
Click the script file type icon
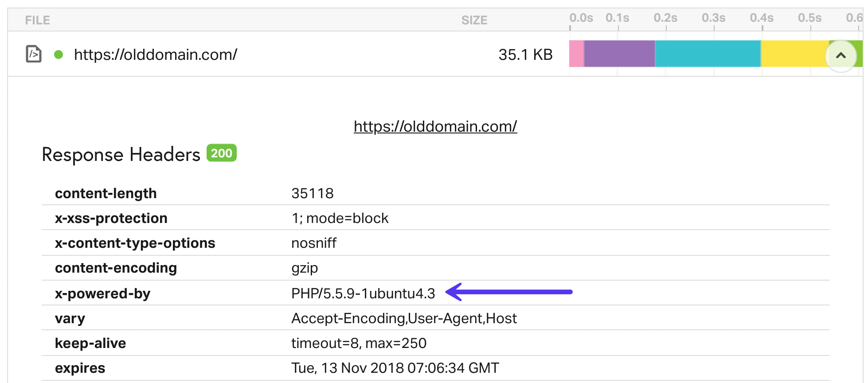click(33, 54)
